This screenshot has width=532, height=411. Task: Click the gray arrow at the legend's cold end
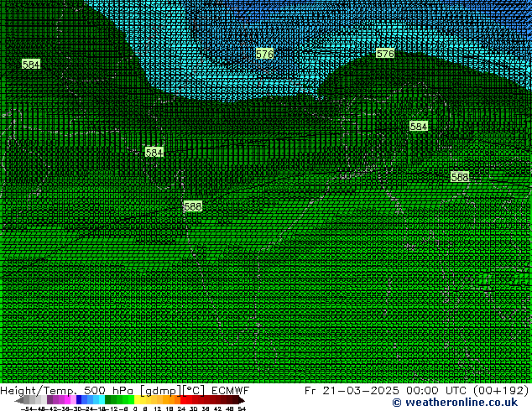(19, 399)
